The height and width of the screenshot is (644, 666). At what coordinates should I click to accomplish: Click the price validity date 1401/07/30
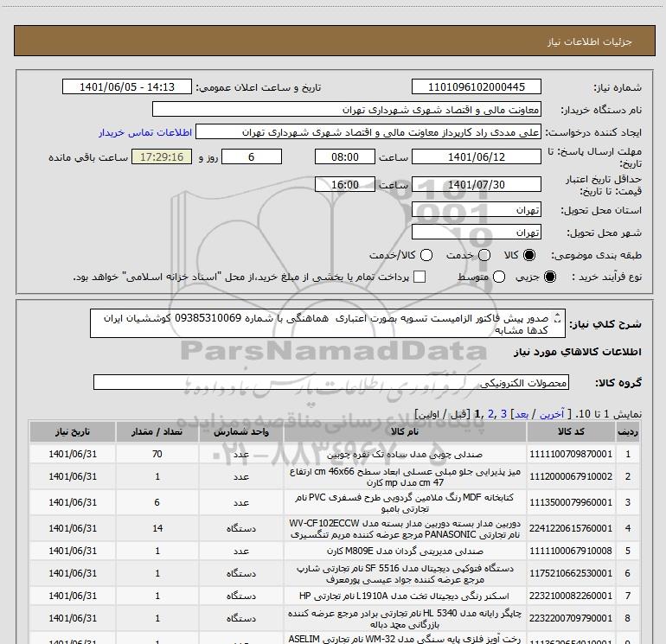476,185
